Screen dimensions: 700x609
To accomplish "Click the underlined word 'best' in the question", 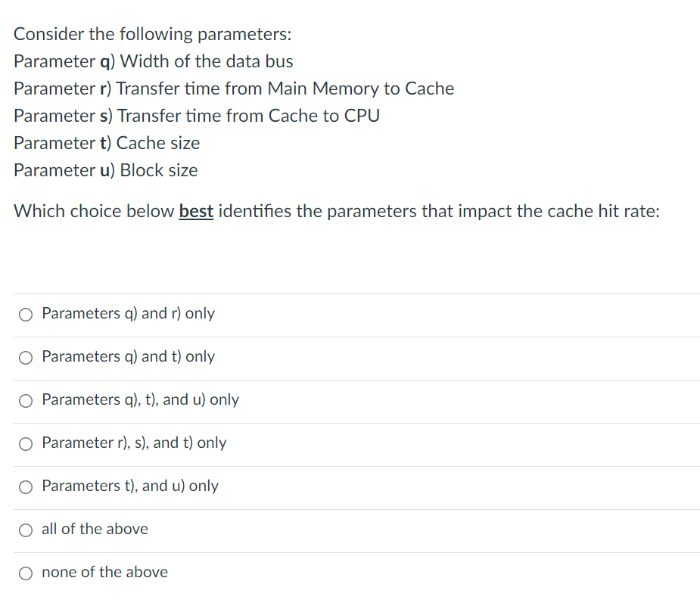I will [195, 210].
